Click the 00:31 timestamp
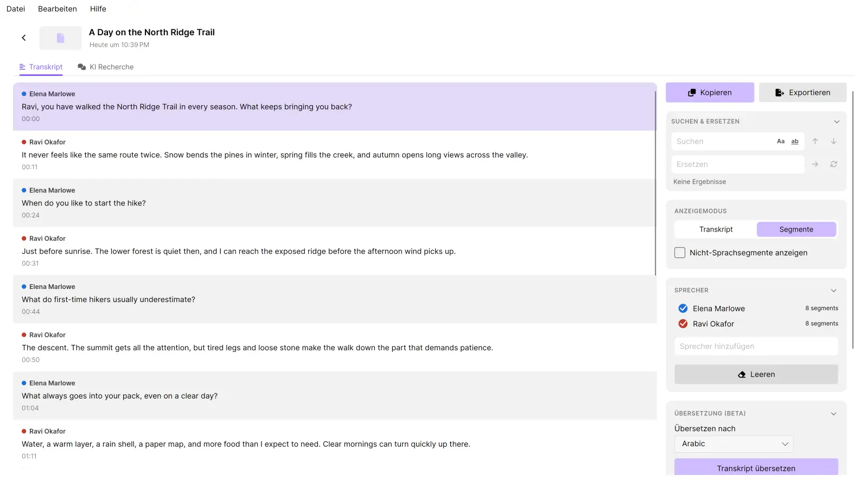The width and height of the screenshot is (868, 488). click(x=30, y=264)
